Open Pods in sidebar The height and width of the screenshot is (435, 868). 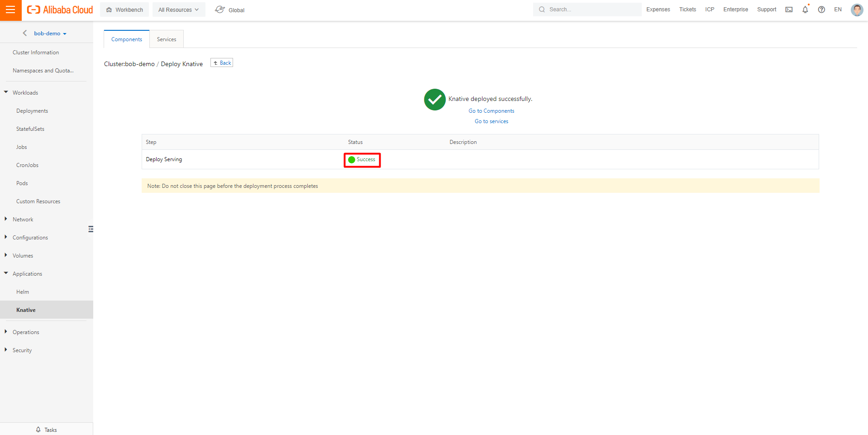(x=22, y=183)
